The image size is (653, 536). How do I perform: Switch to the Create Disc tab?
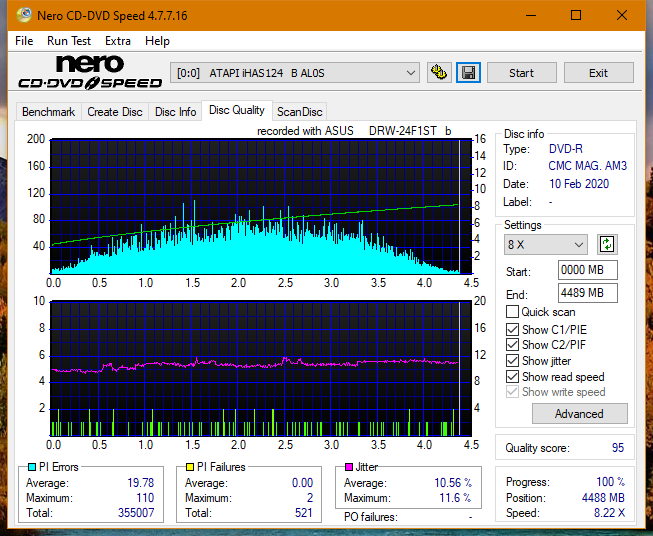click(115, 112)
